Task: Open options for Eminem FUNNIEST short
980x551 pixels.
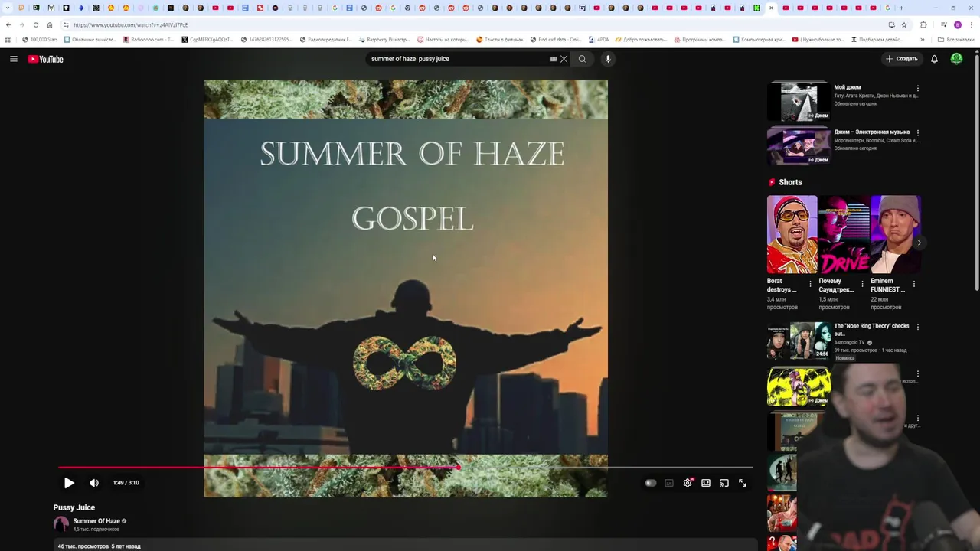Action: [913, 284]
